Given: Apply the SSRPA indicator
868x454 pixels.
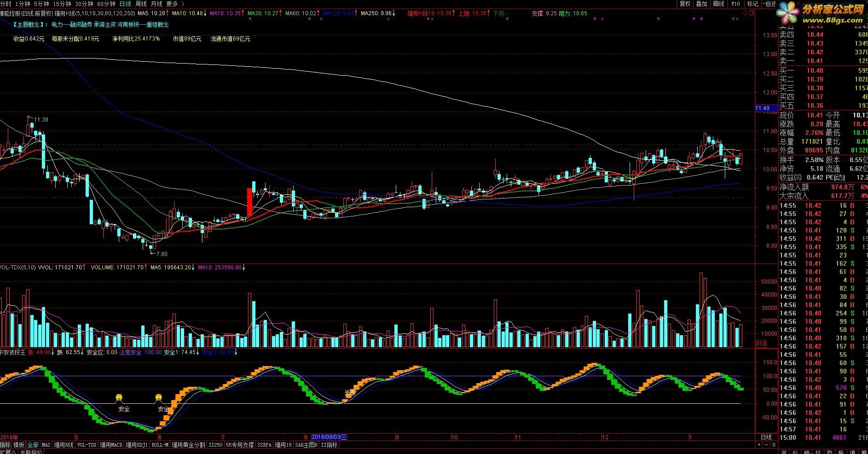Looking at the screenshot, I should point(265,445).
